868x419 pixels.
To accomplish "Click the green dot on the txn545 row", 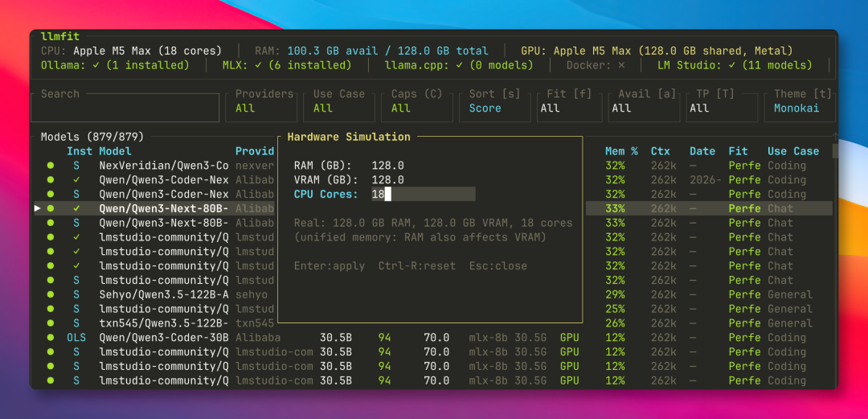I will click(51, 323).
